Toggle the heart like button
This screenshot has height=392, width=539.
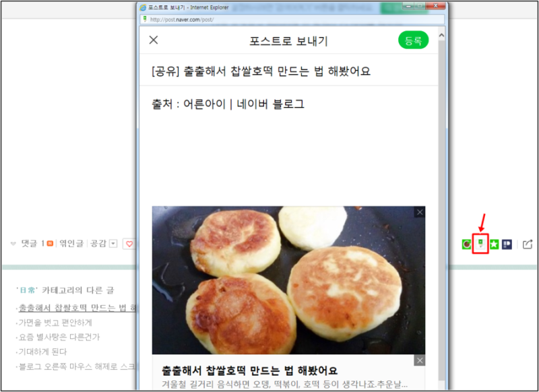[x=129, y=244]
